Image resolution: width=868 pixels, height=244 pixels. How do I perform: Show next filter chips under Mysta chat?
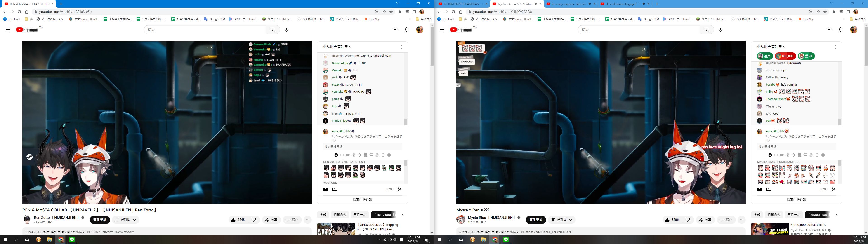tap(836, 215)
